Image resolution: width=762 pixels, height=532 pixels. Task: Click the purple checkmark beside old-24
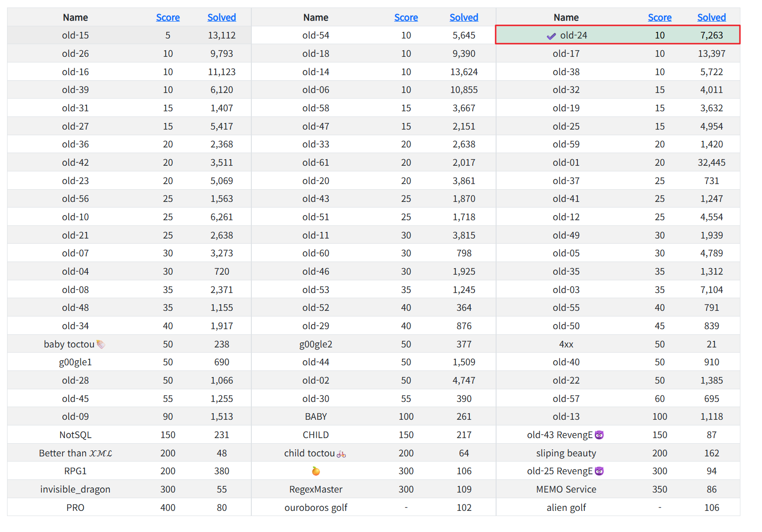pos(551,36)
